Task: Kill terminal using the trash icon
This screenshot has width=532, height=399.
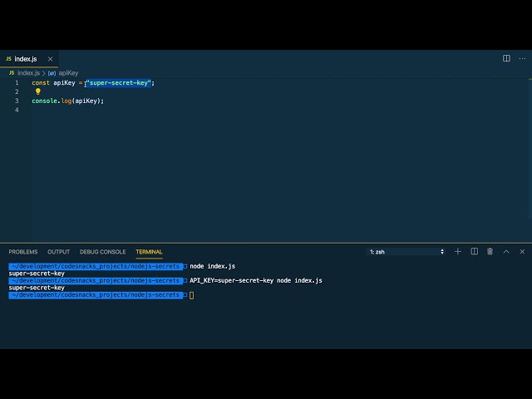Action: 490,251
